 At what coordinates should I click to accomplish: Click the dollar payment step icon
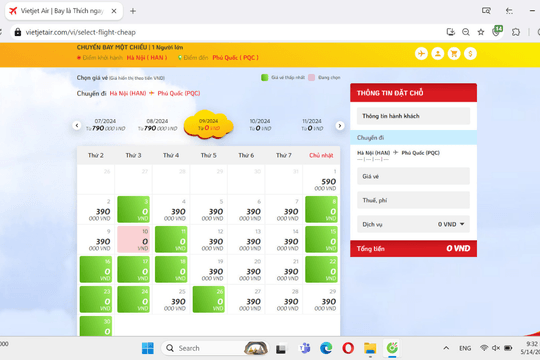point(470,54)
